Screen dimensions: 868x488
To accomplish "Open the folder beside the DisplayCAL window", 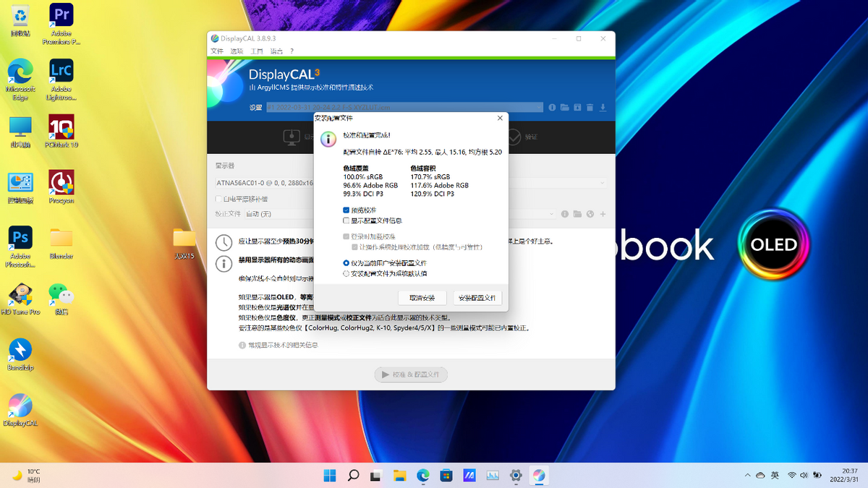I will [x=184, y=243].
